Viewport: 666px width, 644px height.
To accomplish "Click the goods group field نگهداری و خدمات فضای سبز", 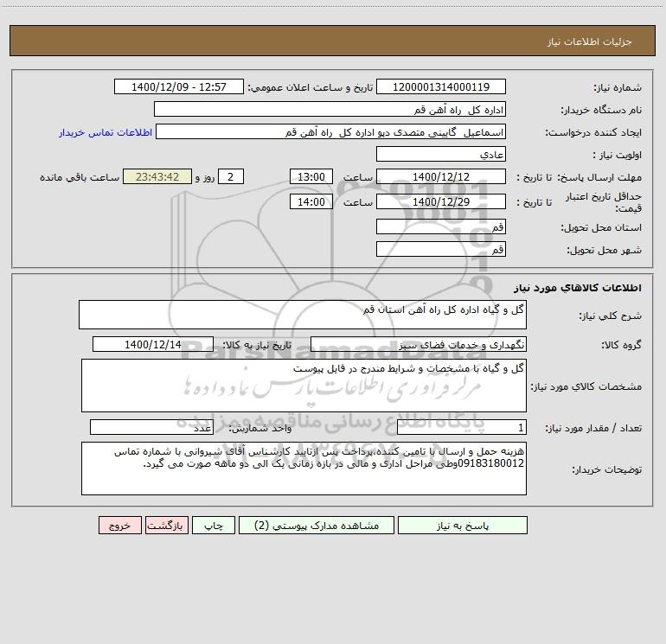I will coord(419,344).
